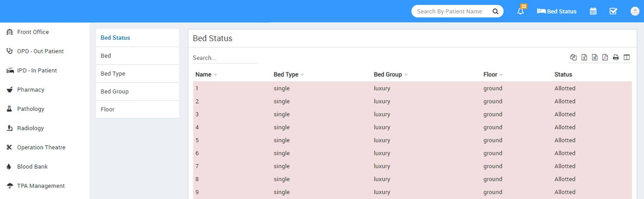644x199 pixels.
Task: Export bed status table to PDF
Action: 605,57
